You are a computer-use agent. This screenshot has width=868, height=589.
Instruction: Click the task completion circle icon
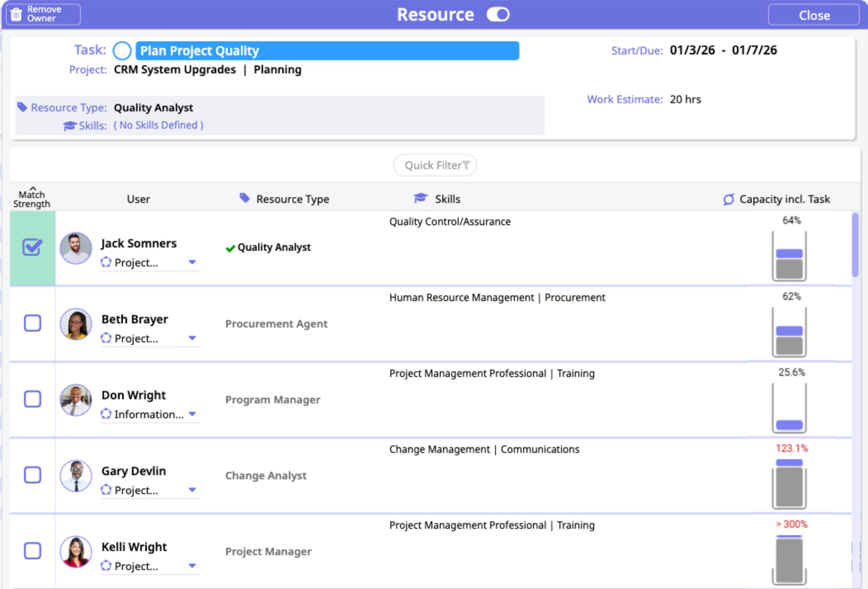click(x=122, y=51)
